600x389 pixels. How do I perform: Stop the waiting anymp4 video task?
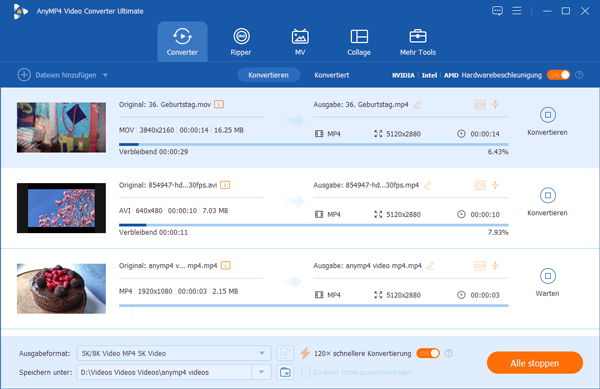pyautogui.click(x=548, y=276)
